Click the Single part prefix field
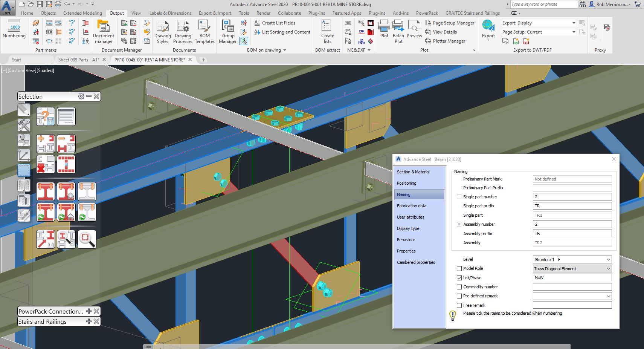 coord(572,206)
